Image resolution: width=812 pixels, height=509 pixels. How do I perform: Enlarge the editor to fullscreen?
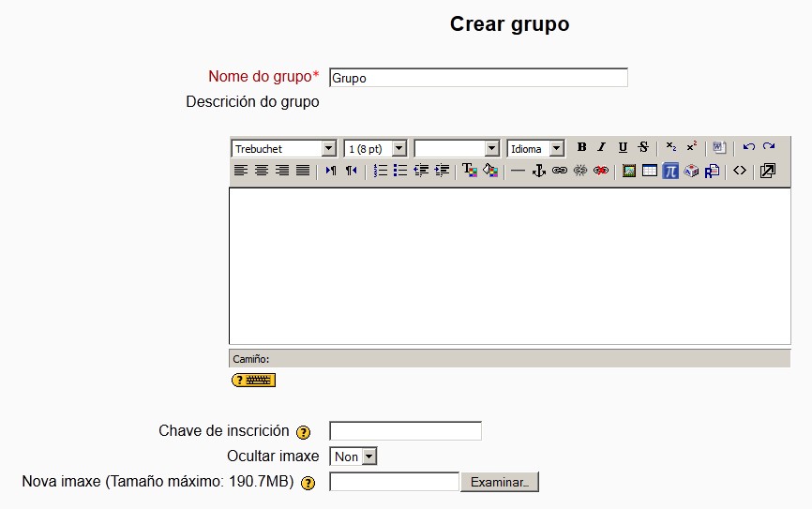point(767,171)
